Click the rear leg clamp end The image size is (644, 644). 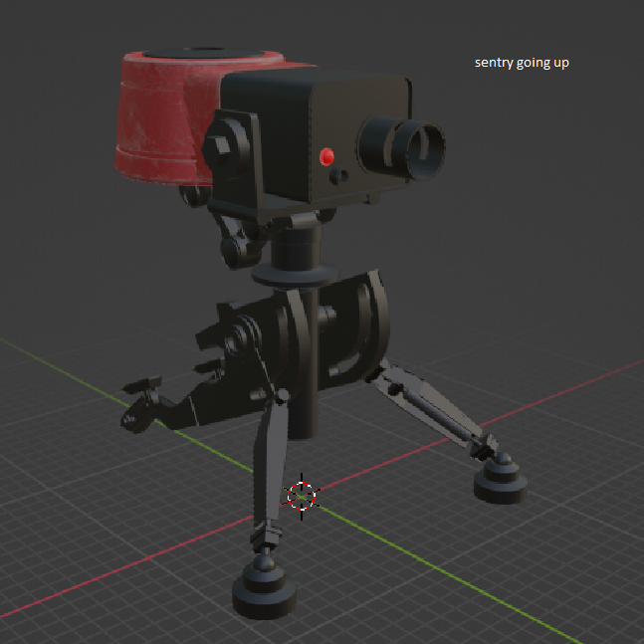[x=139, y=407]
